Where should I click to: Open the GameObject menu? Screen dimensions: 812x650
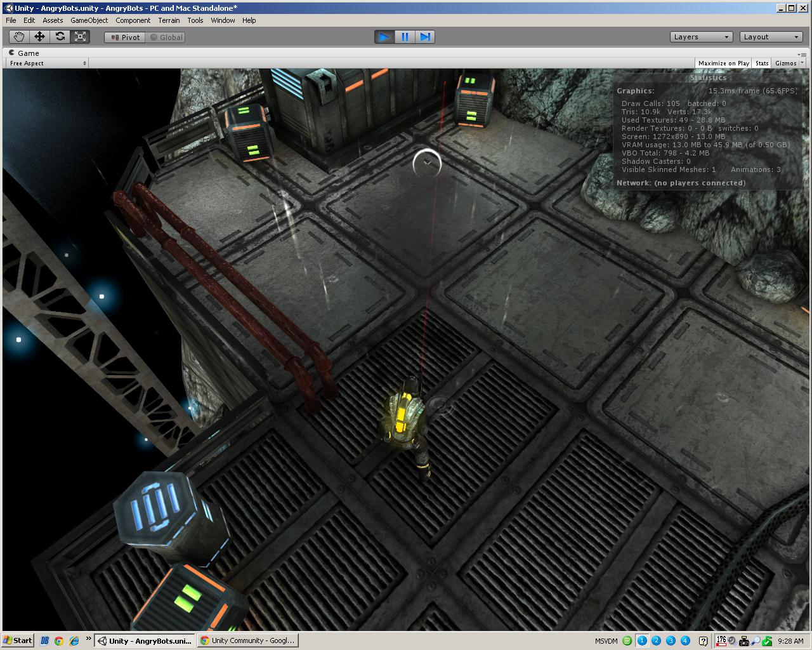[89, 20]
